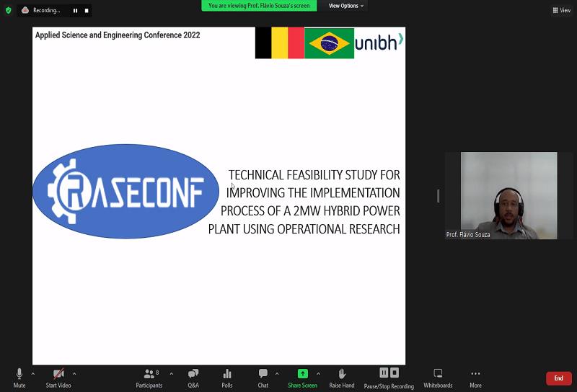The image size is (577, 392).
Task: Stop recording using top-left stop icon
Action: click(87, 11)
